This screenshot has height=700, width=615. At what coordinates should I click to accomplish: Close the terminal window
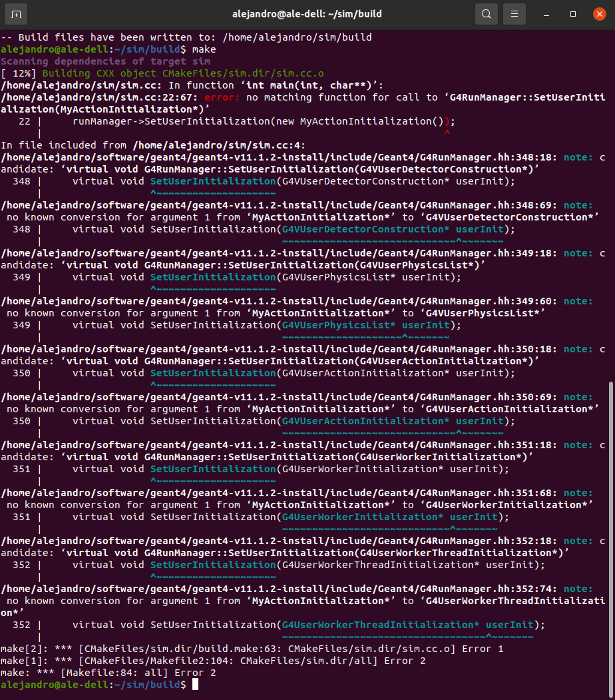coord(600,14)
